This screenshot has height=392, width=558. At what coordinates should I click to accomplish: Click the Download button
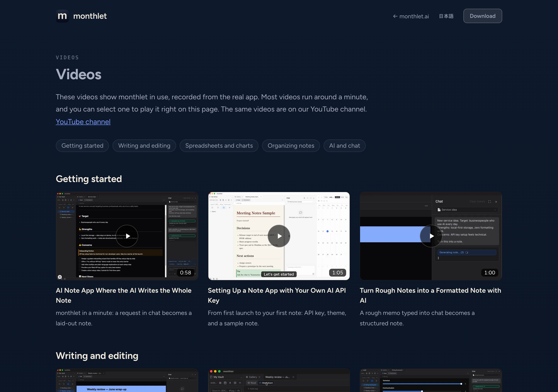(x=482, y=16)
